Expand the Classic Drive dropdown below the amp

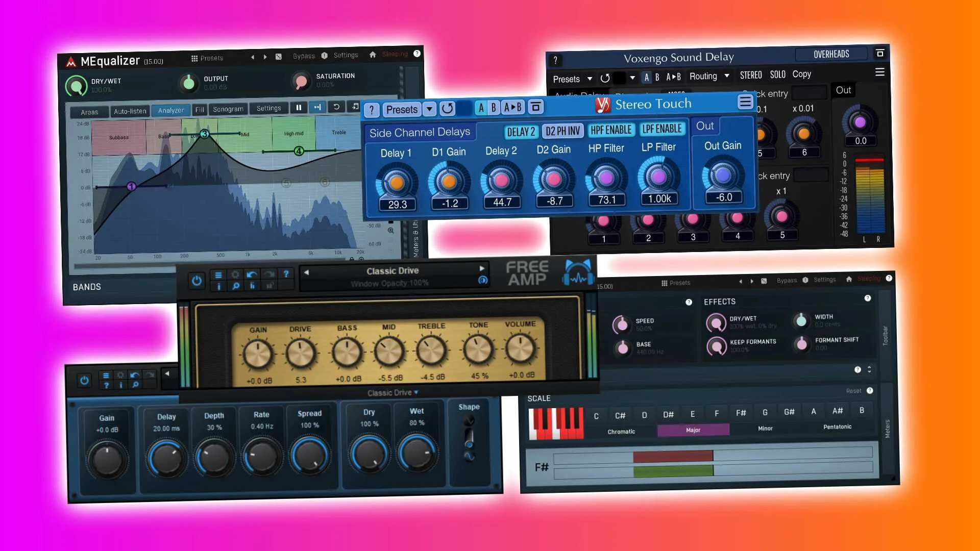[393, 392]
